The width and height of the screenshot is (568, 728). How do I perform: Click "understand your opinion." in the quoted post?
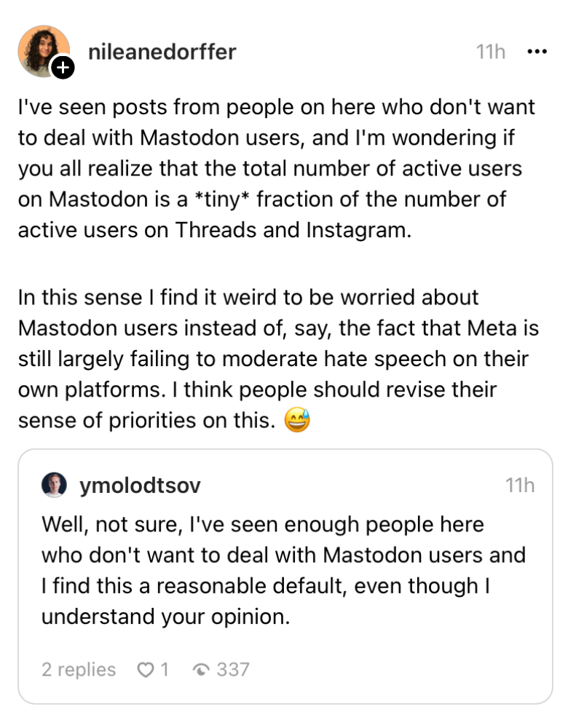[x=165, y=616]
